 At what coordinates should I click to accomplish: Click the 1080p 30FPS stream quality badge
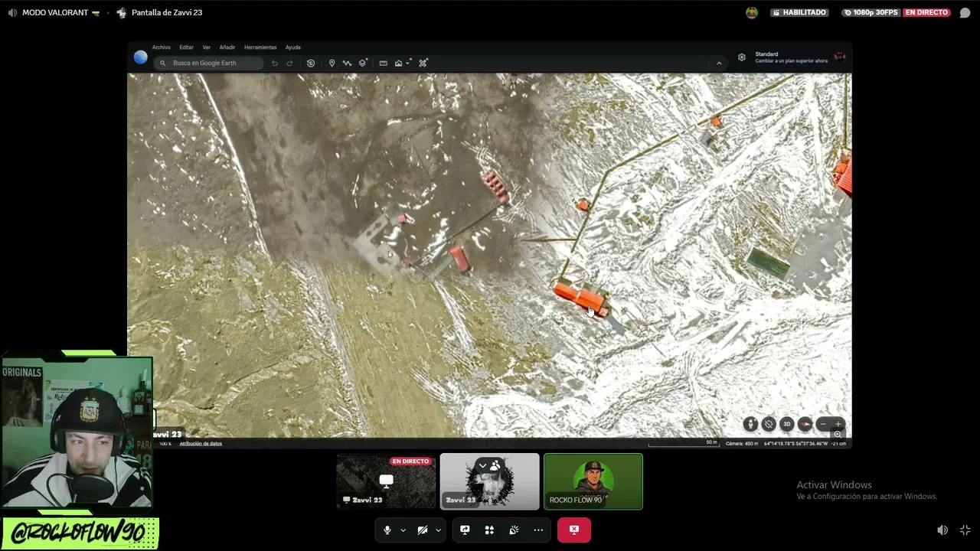pyautogui.click(x=871, y=13)
